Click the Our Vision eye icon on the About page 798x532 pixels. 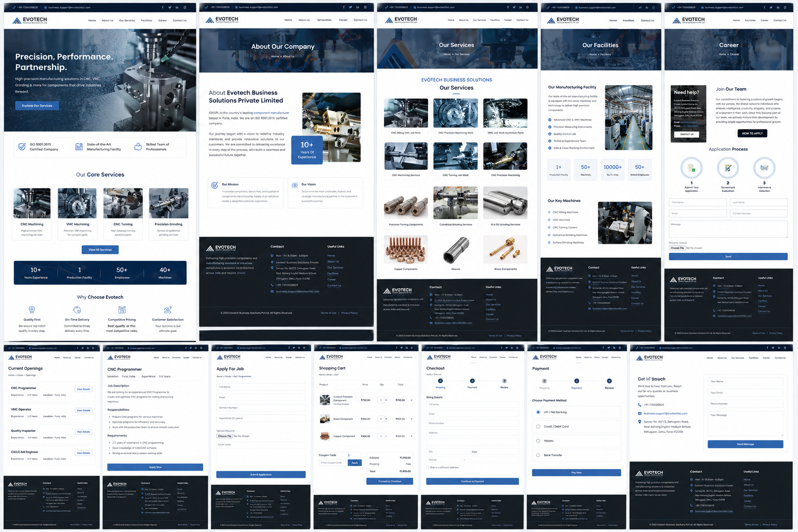point(295,185)
